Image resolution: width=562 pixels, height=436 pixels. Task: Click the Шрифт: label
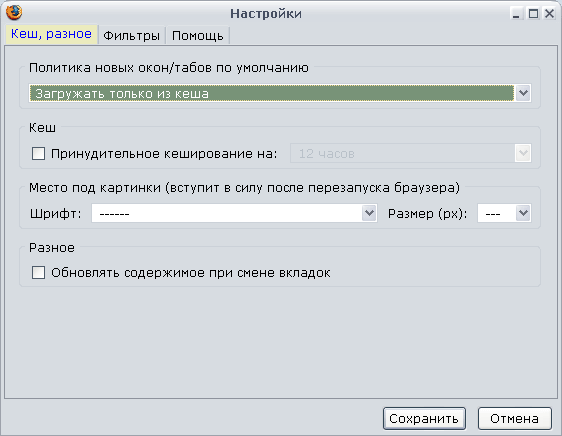(x=56, y=214)
